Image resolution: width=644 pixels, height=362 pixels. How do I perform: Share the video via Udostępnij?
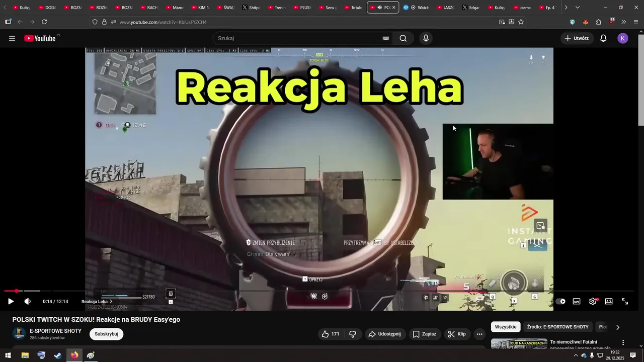pyautogui.click(x=384, y=334)
